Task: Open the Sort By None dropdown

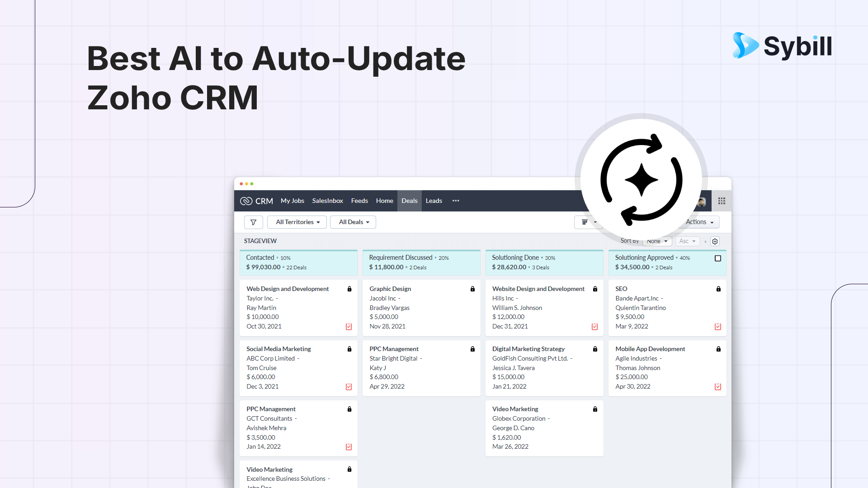Action: click(x=657, y=241)
